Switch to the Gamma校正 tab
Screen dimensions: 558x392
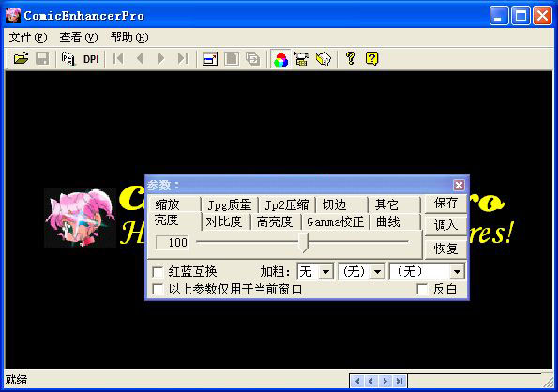coord(336,222)
